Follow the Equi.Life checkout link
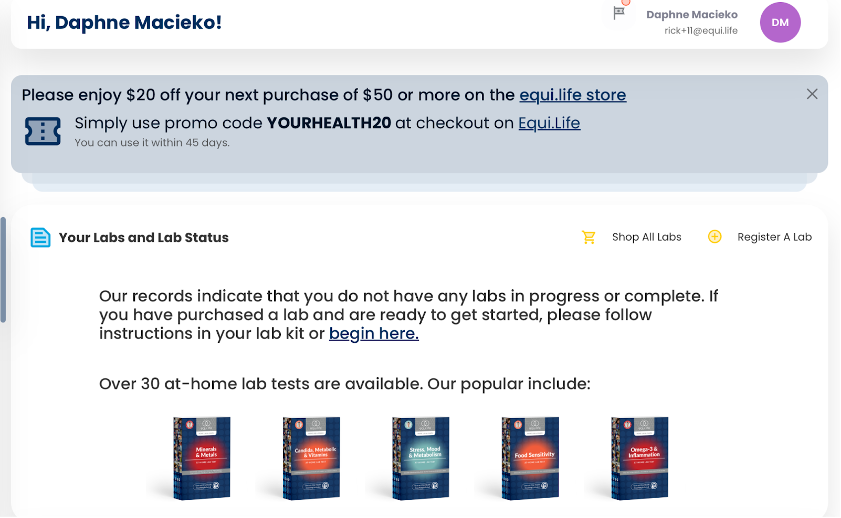Viewport: 841px width, 518px height. pos(549,123)
